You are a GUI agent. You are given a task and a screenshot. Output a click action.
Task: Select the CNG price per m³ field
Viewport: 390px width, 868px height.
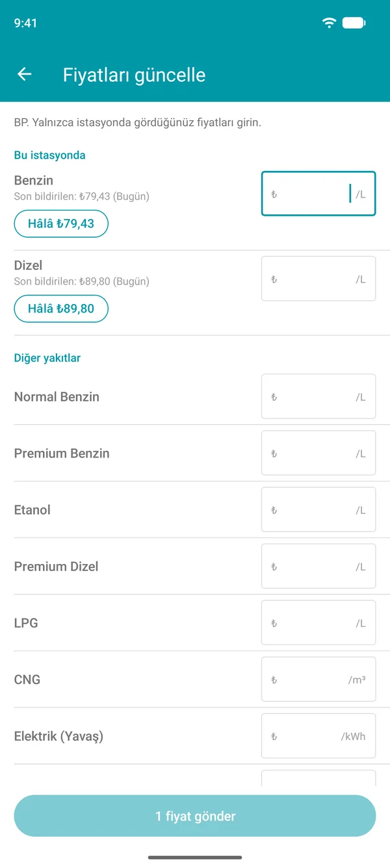(318, 679)
